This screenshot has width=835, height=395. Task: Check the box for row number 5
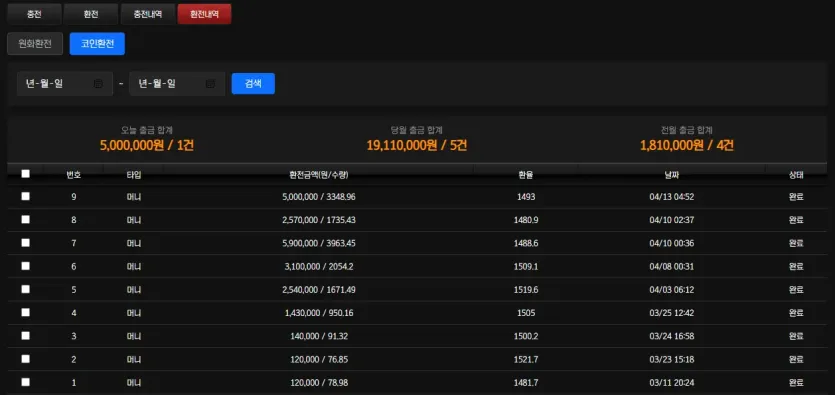coord(26,289)
